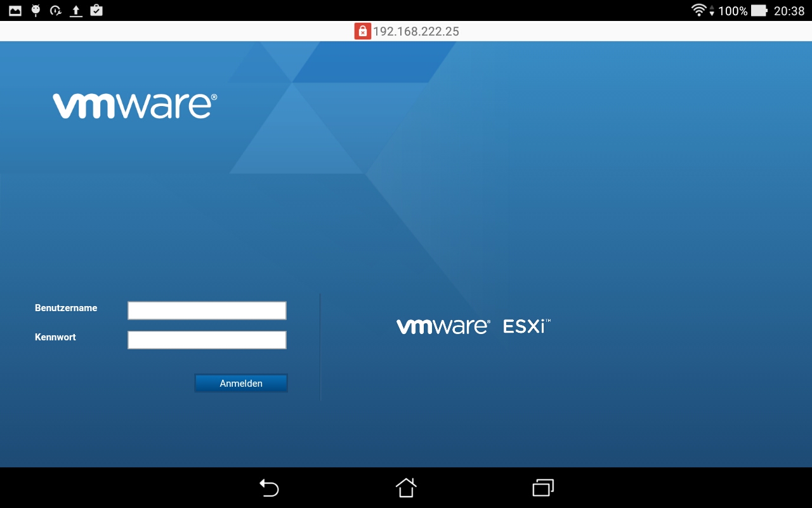Screen dimensions: 812x508
Task: Click the large vmware logo
Action: click(x=134, y=106)
